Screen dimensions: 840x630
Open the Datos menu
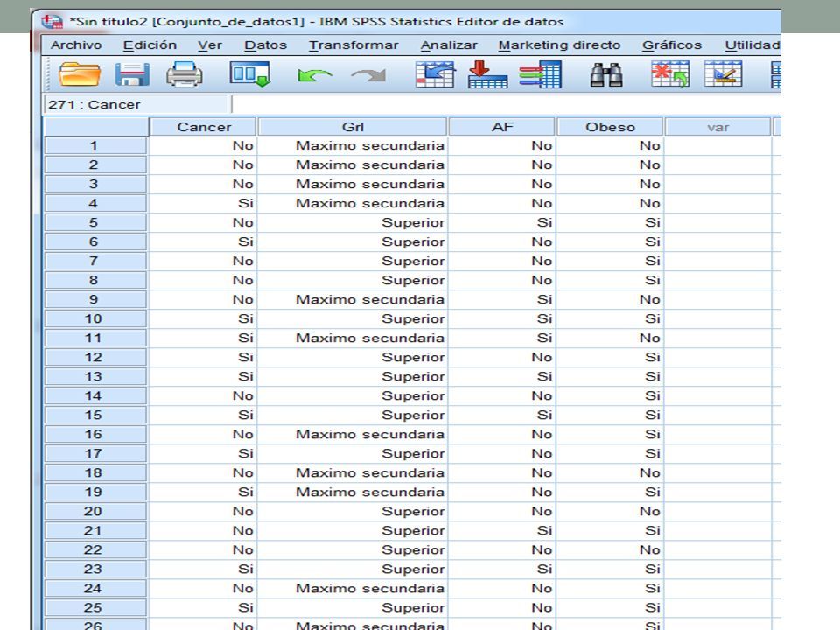266,45
